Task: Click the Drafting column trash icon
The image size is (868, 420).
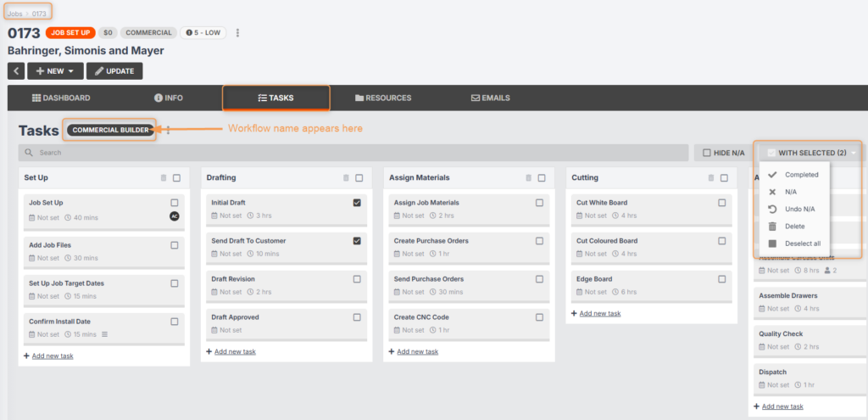Action: coord(346,178)
